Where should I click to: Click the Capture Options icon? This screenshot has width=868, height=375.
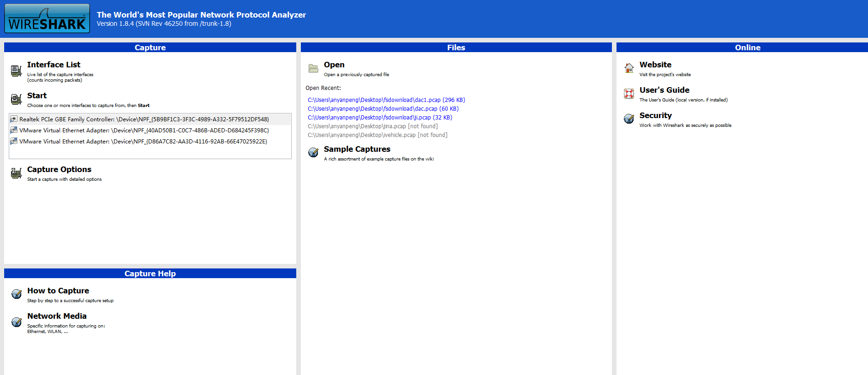[x=16, y=173]
